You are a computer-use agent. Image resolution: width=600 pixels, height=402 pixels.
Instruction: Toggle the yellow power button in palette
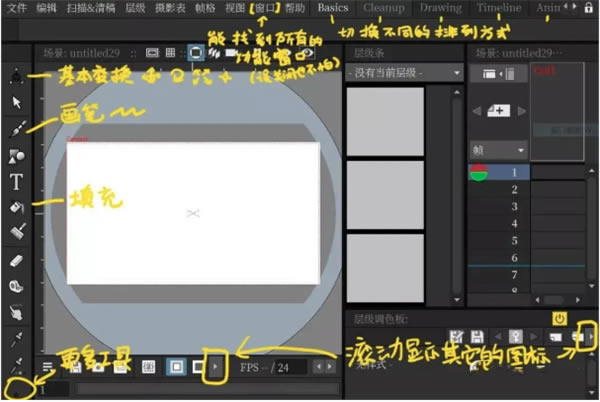[559, 319]
